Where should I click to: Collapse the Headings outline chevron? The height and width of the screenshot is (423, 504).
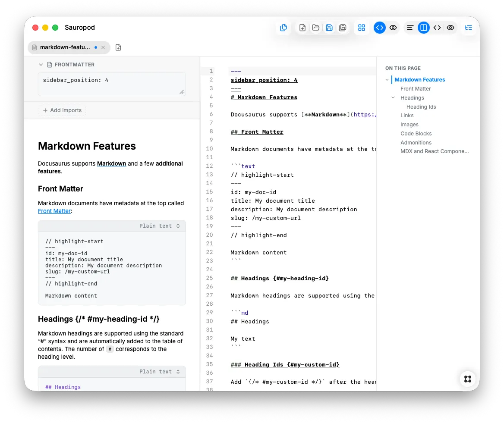393,97
